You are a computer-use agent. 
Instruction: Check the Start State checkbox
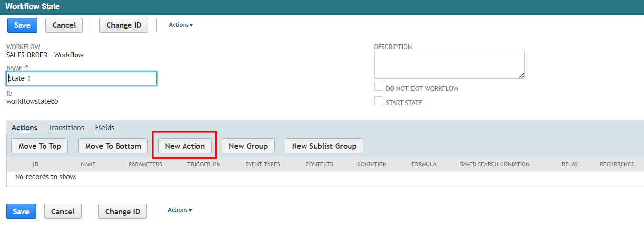pos(379,101)
